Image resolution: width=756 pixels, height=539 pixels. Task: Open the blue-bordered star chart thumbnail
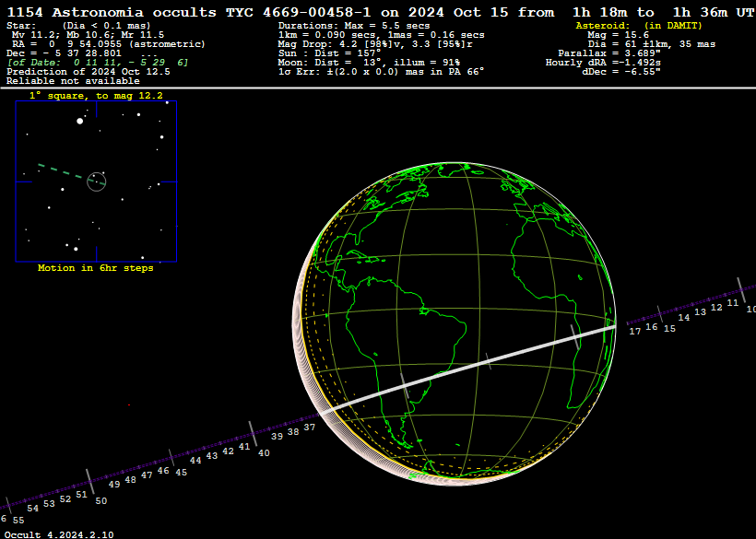click(96, 182)
